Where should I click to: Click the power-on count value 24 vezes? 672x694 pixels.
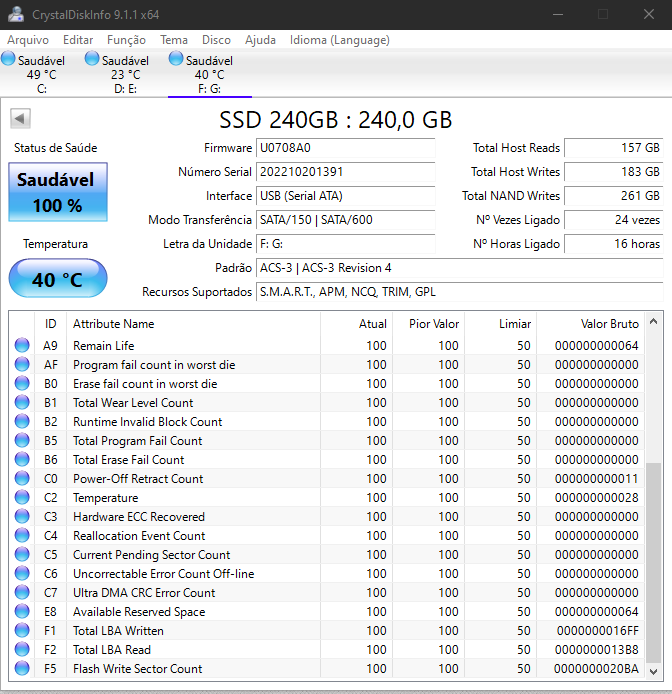click(x=614, y=220)
